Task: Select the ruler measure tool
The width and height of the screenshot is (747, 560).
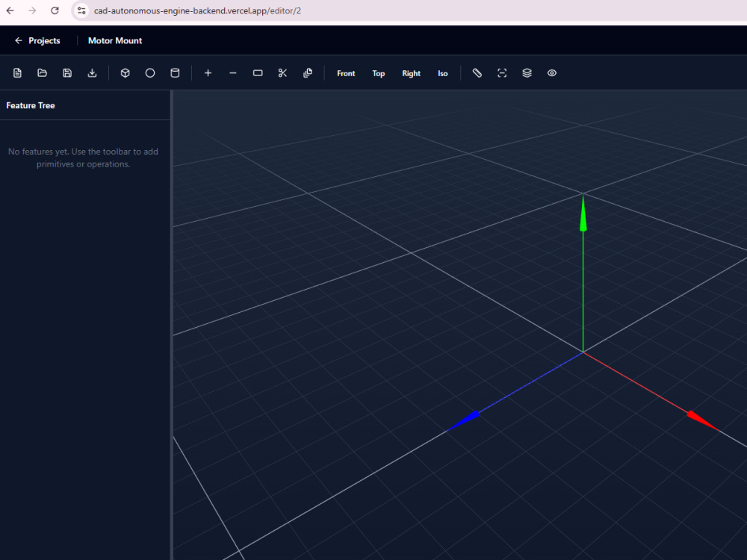Action: click(x=477, y=73)
